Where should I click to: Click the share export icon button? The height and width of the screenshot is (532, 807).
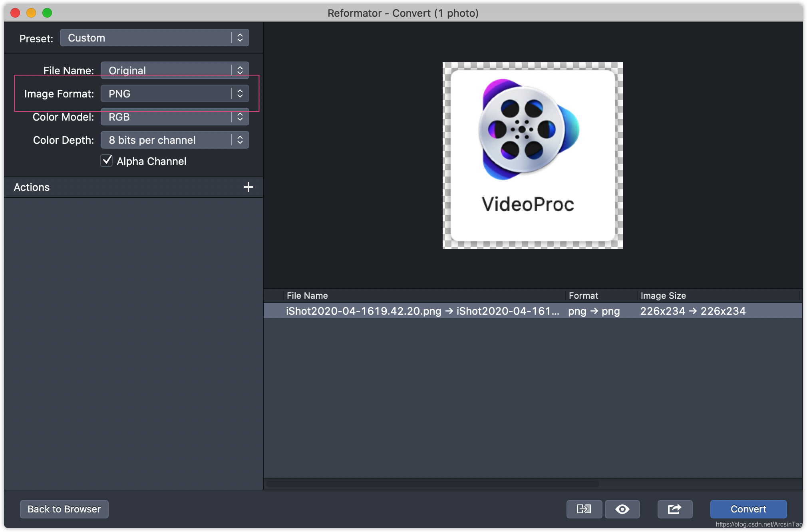click(674, 509)
